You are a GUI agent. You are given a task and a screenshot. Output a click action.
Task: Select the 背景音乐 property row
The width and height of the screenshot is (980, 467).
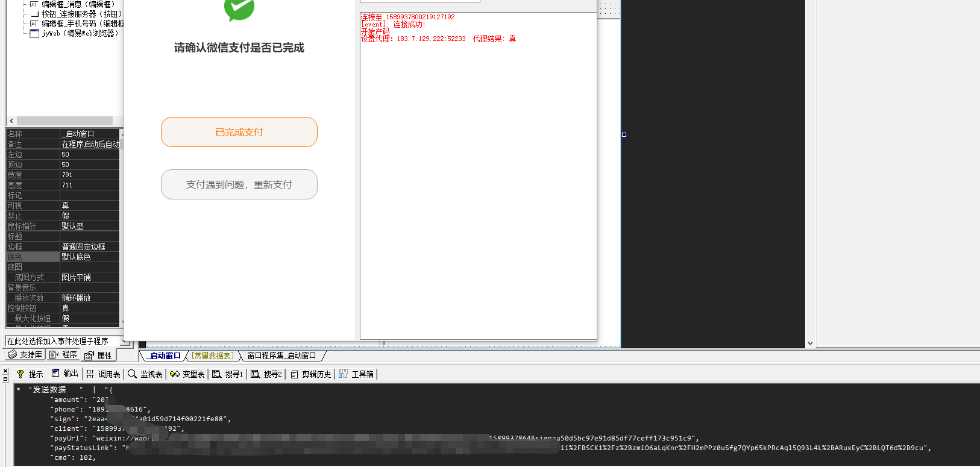pos(63,287)
